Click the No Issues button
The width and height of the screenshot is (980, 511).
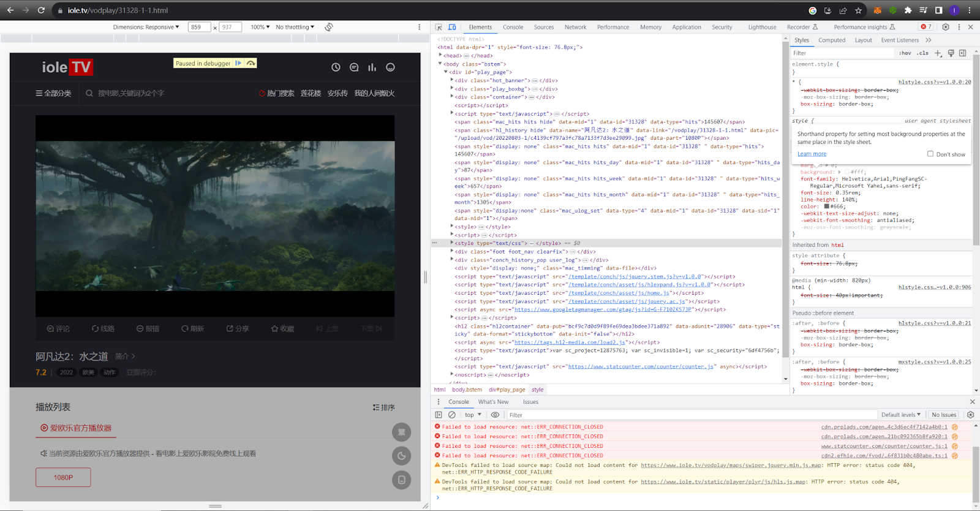pos(944,415)
